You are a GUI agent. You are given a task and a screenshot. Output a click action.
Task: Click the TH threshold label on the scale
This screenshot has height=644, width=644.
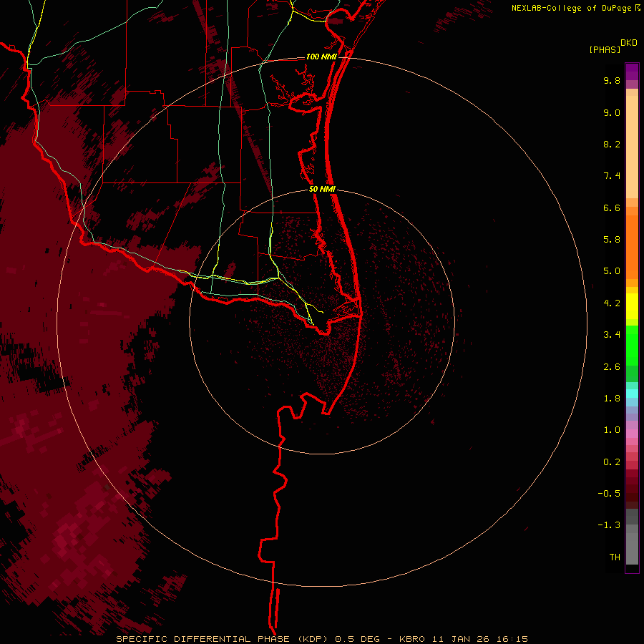pyautogui.click(x=615, y=557)
